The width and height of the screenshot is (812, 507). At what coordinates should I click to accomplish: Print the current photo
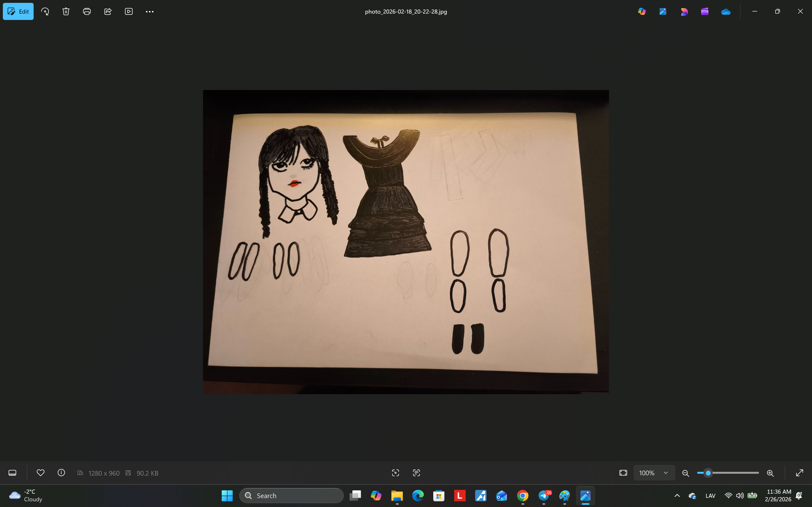tap(87, 11)
